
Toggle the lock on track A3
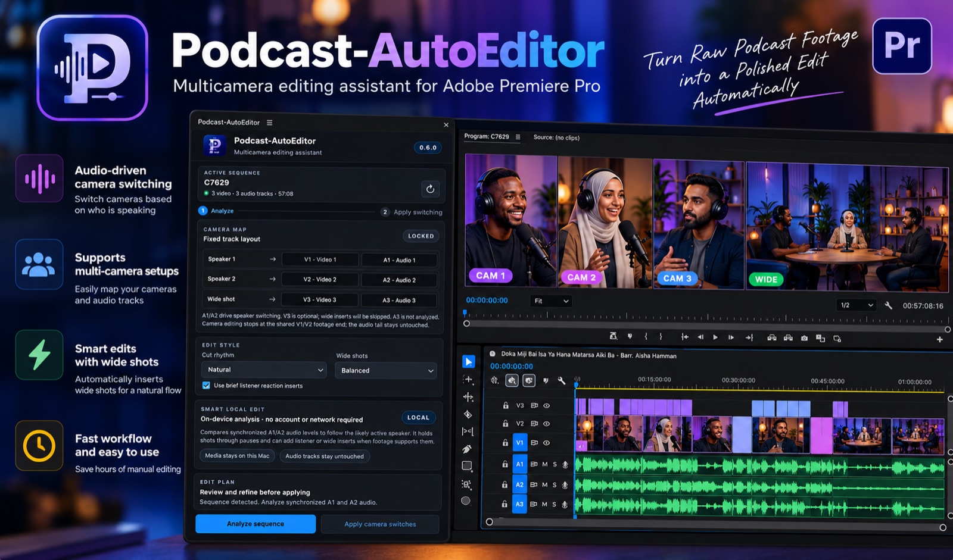504,504
